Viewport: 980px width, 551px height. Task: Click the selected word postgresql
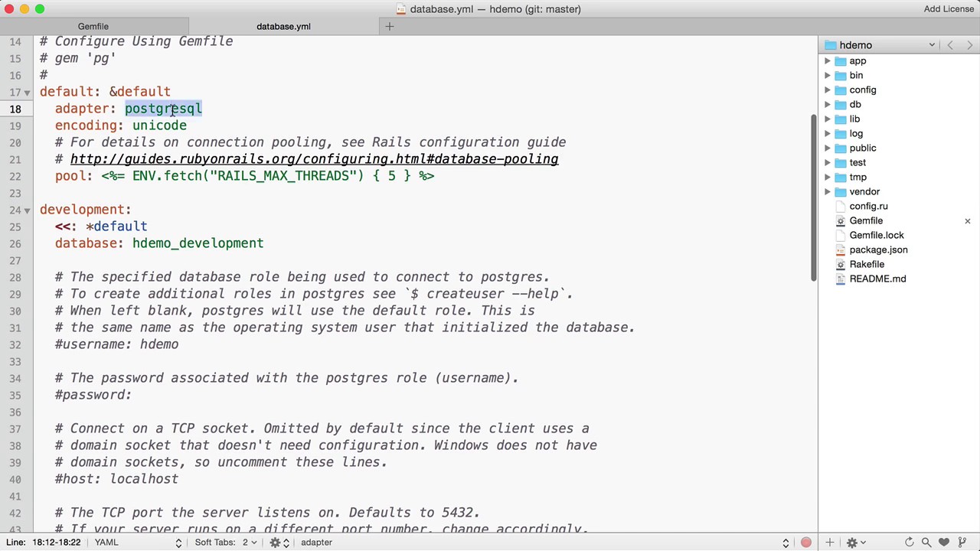[x=163, y=109]
